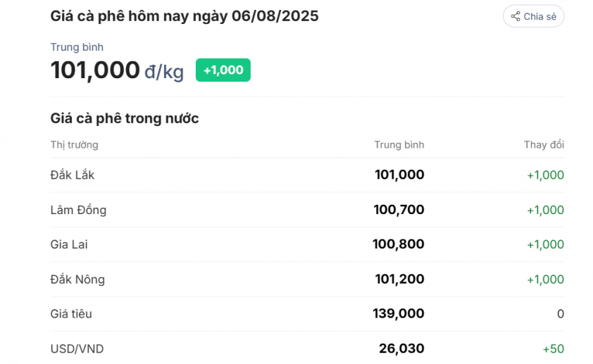Click the Trung bình column header
The height and width of the screenshot is (364, 593).
pyautogui.click(x=399, y=145)
